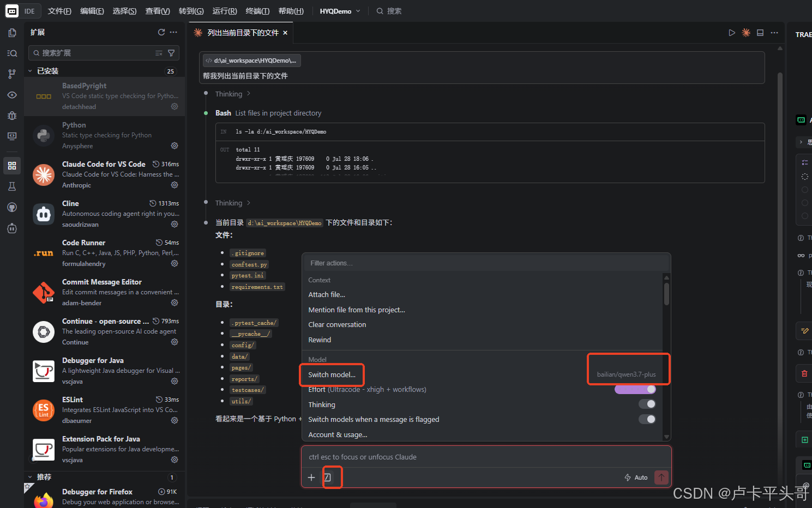Click the d:\ai_workspace\HYQDemo file chip
This screenshot has height=508, width=812.
[251, 61]
